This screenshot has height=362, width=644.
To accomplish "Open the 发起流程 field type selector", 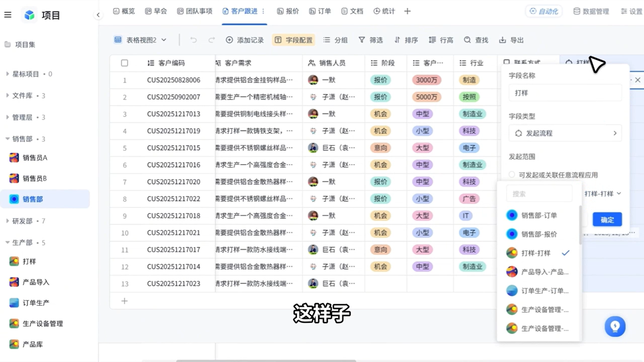I will point(565,133).
